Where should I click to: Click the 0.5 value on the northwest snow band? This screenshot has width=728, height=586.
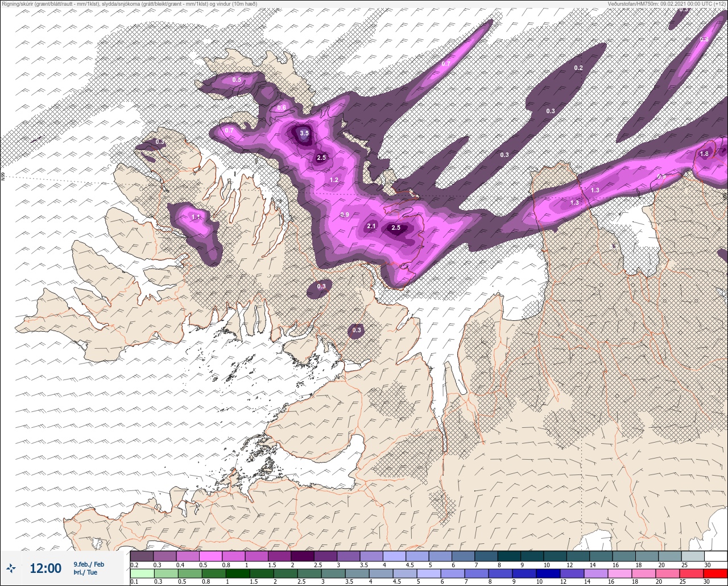pos(237,80)
